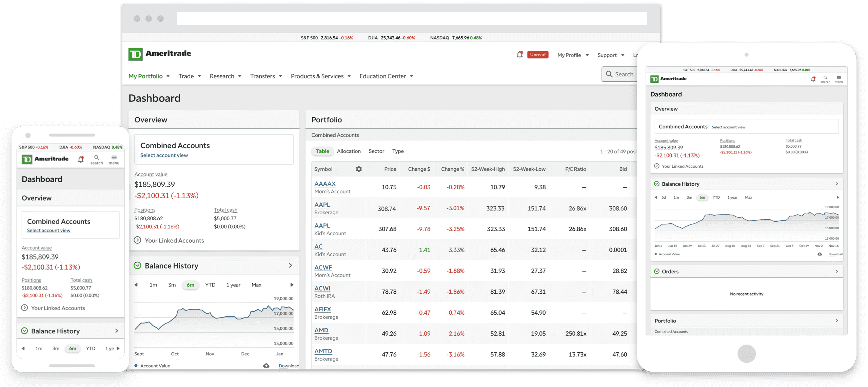The height and width of the screenshot is (387, 868).
Task: Open the Trade navigation menu
Action: point(190,76)
